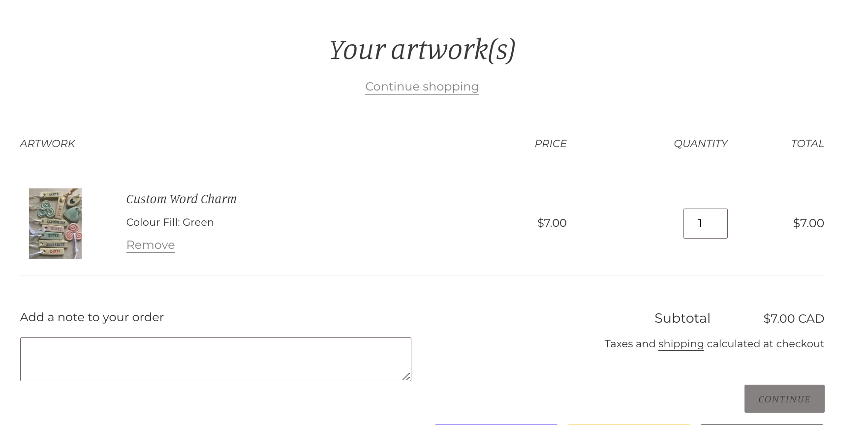868x425 pixels.
Task: Click the Continue shopping link
Action: click(422, 87)
